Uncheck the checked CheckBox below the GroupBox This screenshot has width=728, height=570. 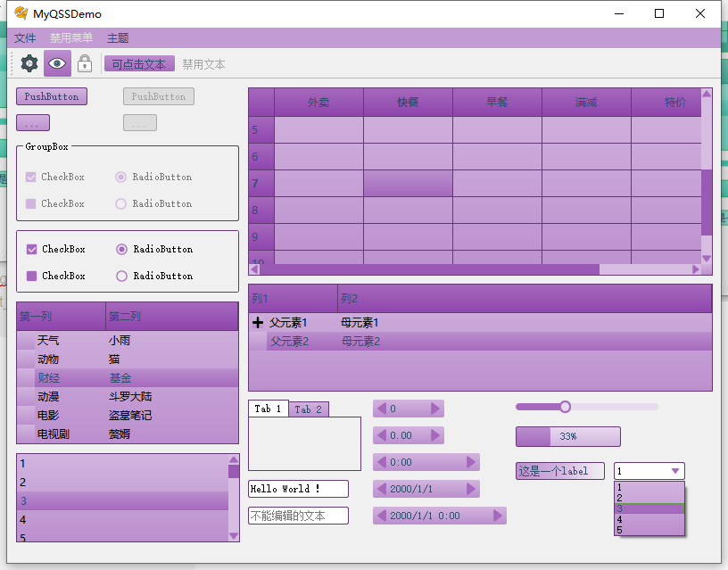30,249
